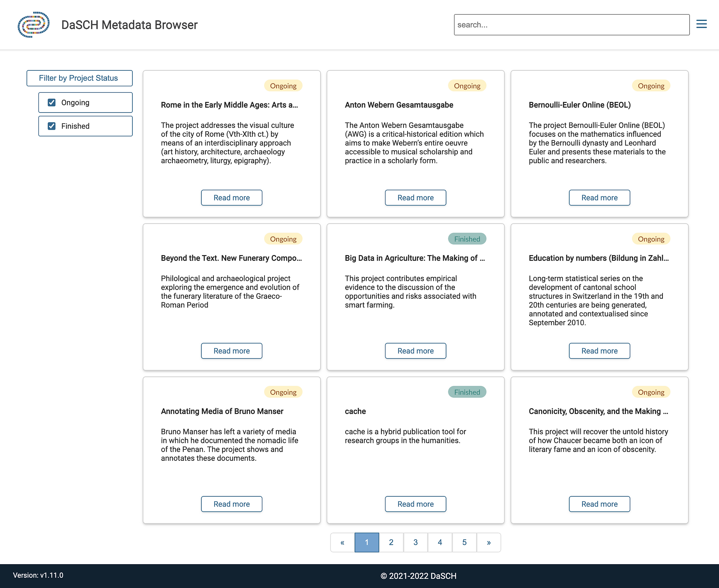Read more about Big Data in Agriculture
This screenshot has width=719, height=588.
[416, 351]
